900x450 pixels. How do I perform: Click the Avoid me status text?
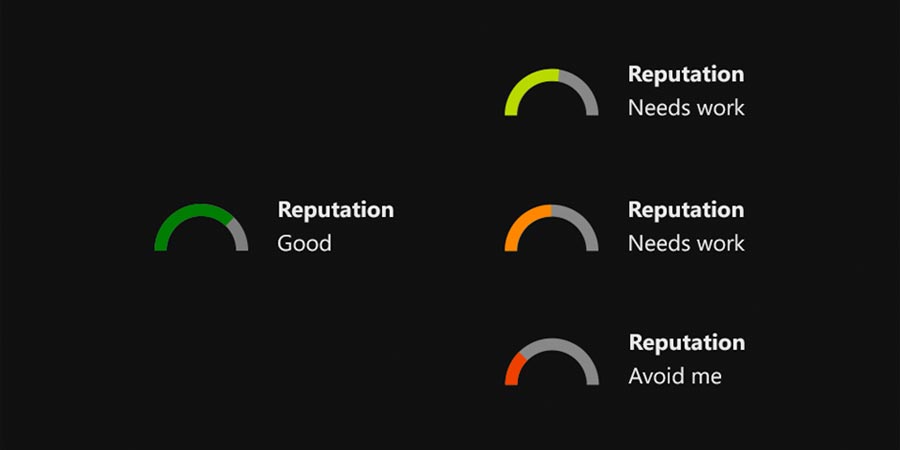pyautogui.click(x=674, y=377)
